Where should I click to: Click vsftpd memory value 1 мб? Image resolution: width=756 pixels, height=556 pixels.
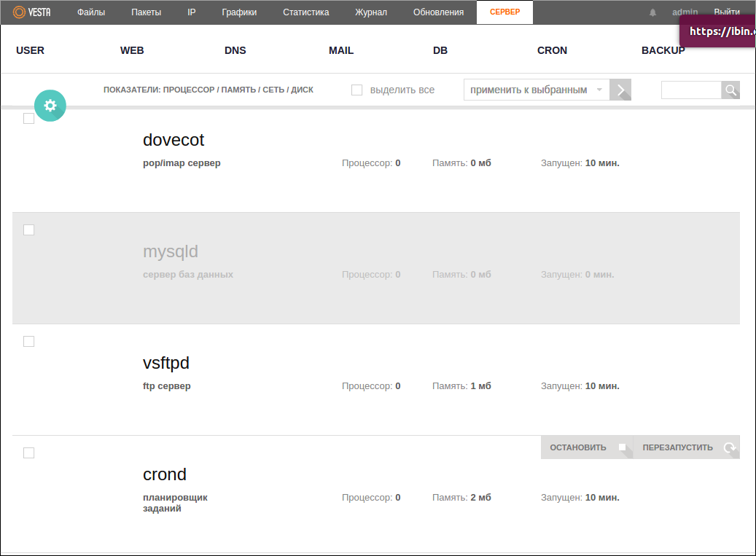click(480, 386)
